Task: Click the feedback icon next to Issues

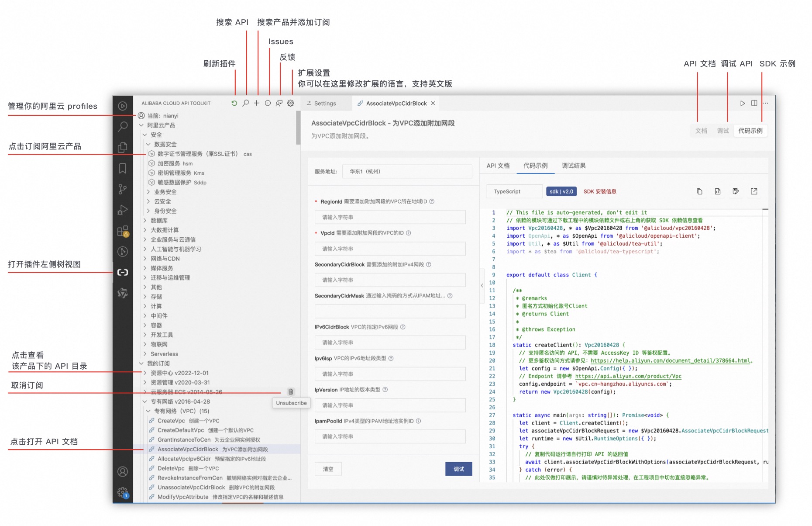Action: click(x=279, y=103)
